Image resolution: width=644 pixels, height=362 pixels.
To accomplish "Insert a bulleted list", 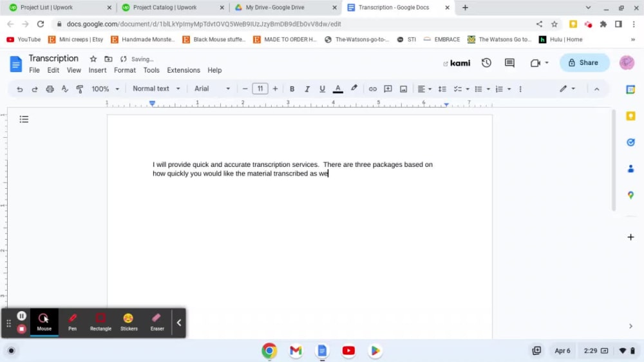I will 478,89.
